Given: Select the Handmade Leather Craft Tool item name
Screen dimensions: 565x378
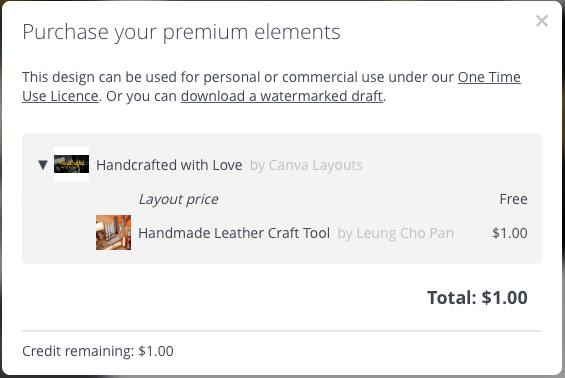Looking at the screenshot, I should (234, 233).
